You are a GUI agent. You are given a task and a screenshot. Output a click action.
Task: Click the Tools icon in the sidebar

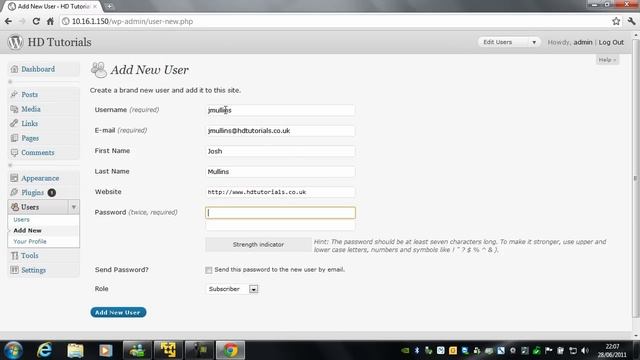coord(14,256)
